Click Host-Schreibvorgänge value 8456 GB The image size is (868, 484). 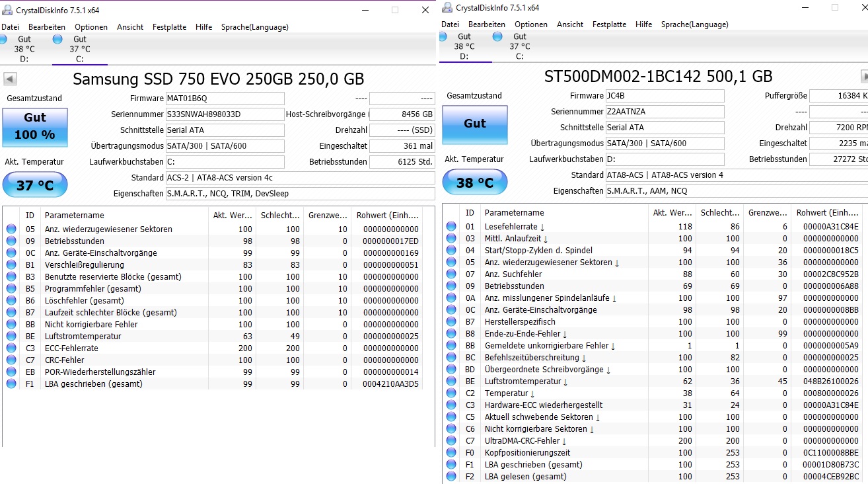(402, 114)
